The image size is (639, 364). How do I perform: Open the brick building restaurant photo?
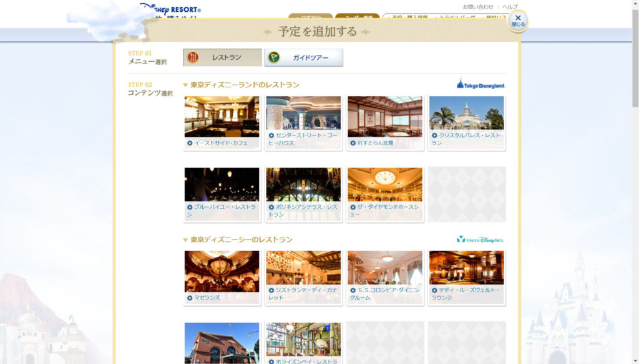click(x=222, y=343)
